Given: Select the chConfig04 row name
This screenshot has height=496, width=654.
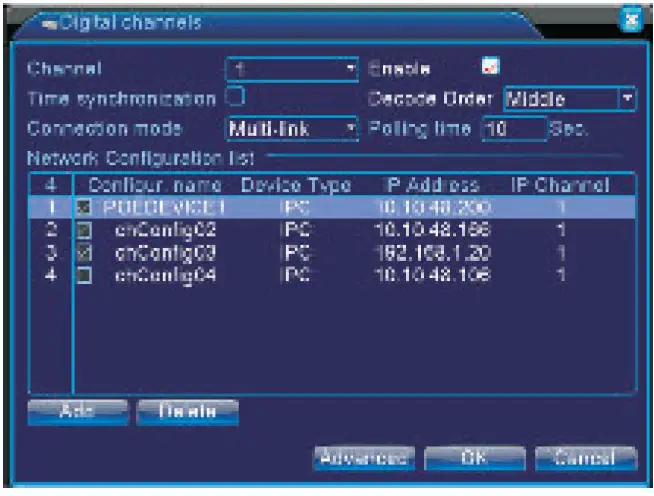Looking at the screenshot, I should click(165, 276).
